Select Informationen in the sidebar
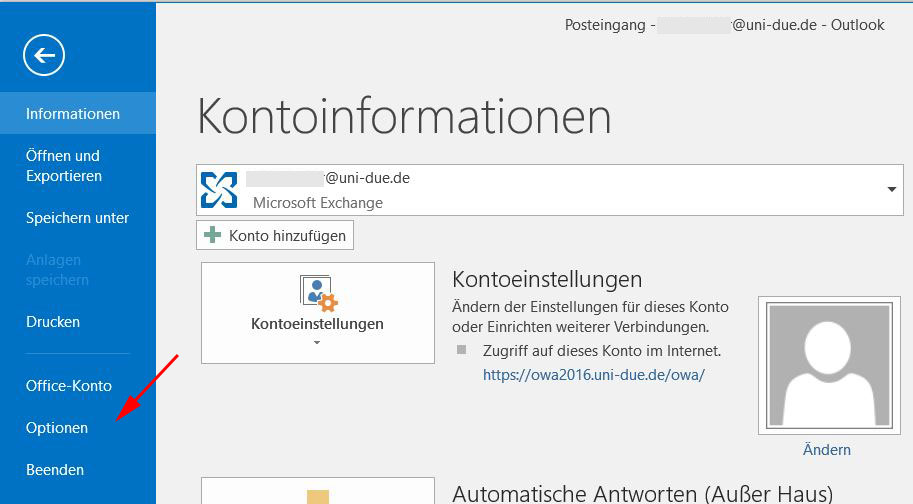Image resolution: width=913 pixels, height=504 pixels. [x=73, y=114]
